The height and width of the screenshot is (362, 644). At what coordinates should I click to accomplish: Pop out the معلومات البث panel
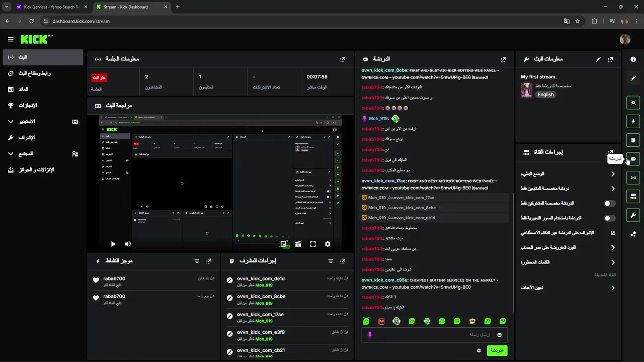click(610, 59)
